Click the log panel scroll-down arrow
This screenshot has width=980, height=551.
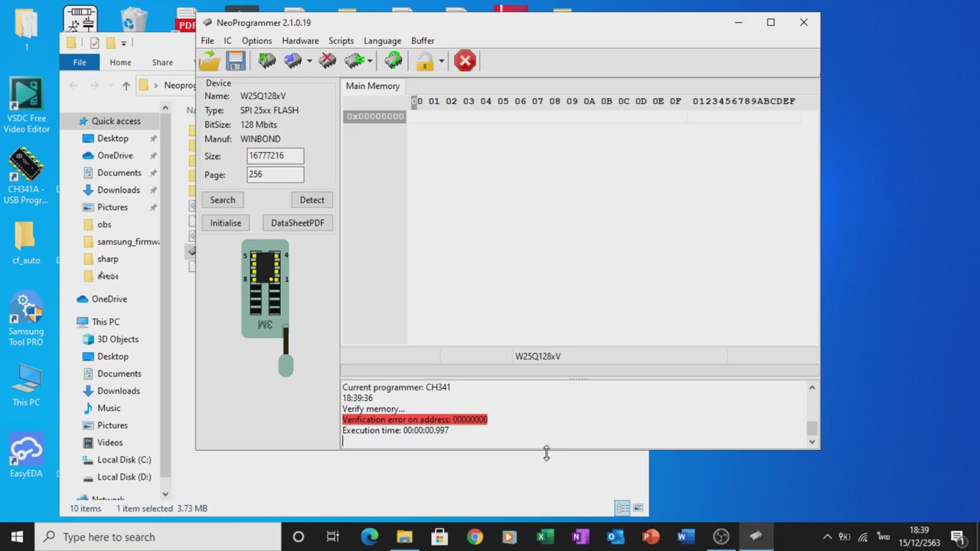click(x=812, y=442)
